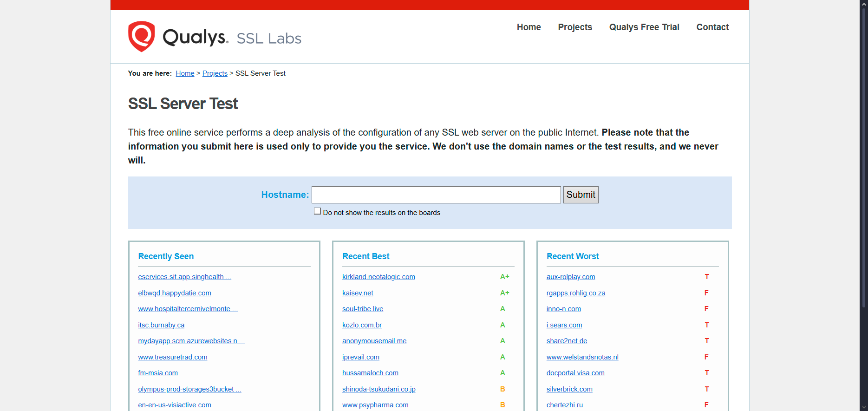Open docportal.visa.com link
The height and width of the screenshot is (411, 868).
point(575,373)
